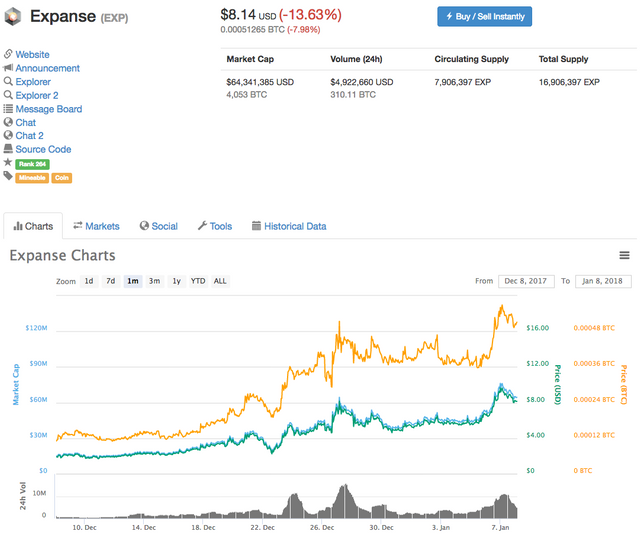Open the Website link
640x535 pixels.
tap(32, 54)
